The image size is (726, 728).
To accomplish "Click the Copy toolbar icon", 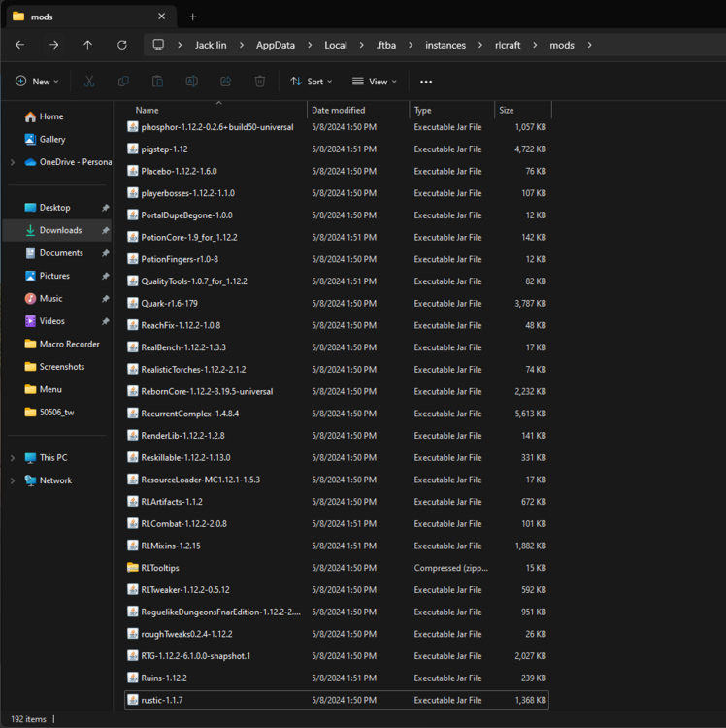I will pos(123,82).
